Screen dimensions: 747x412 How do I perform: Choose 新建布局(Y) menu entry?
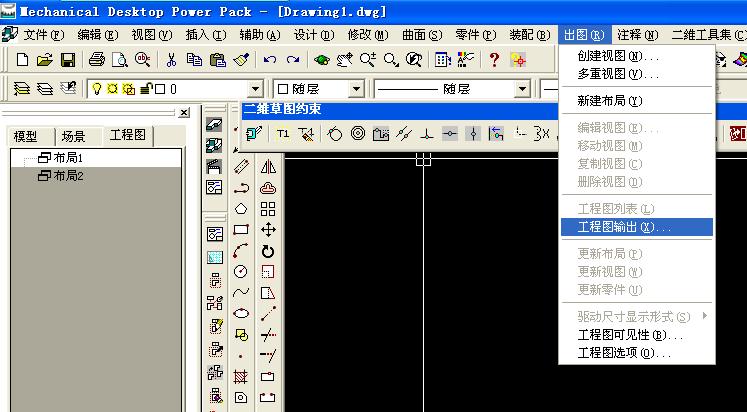tap(637, 101)
